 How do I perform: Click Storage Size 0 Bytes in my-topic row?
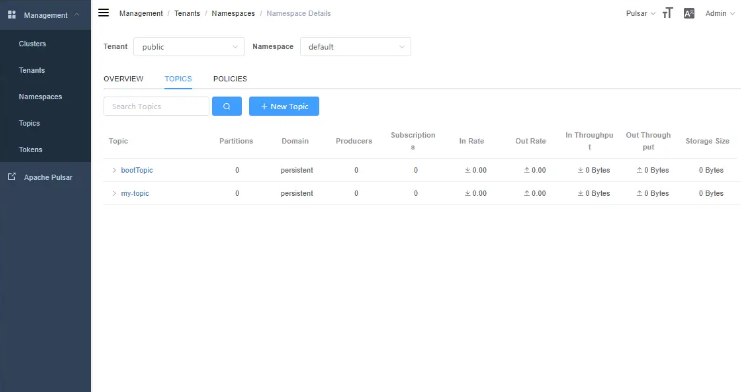[711, 193]
